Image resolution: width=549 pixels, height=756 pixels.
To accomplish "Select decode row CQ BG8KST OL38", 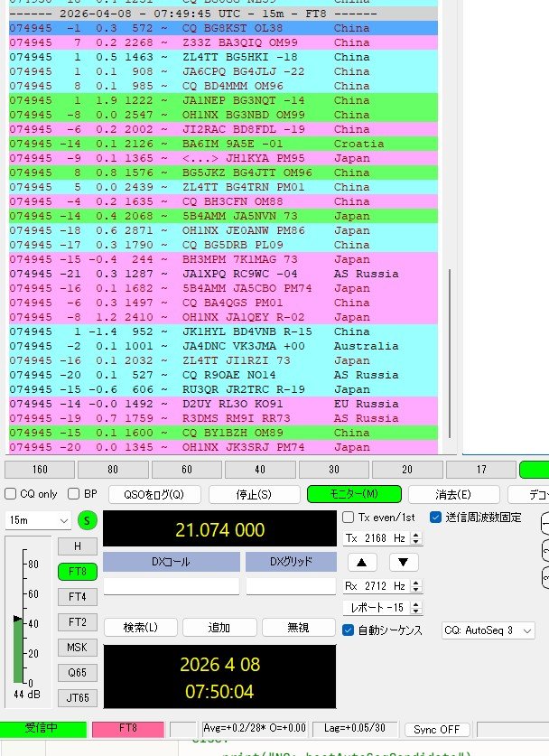I will click(x=223, y=28).
